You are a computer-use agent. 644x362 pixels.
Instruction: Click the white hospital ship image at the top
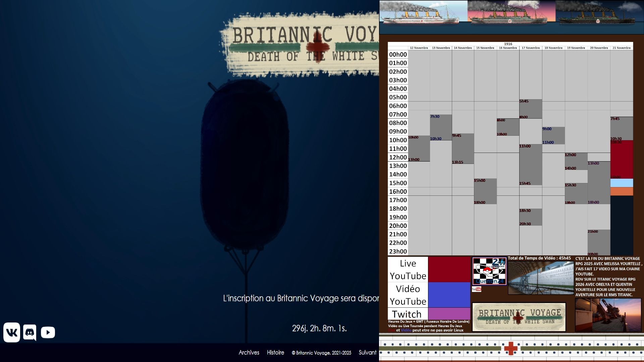point(423,13)
